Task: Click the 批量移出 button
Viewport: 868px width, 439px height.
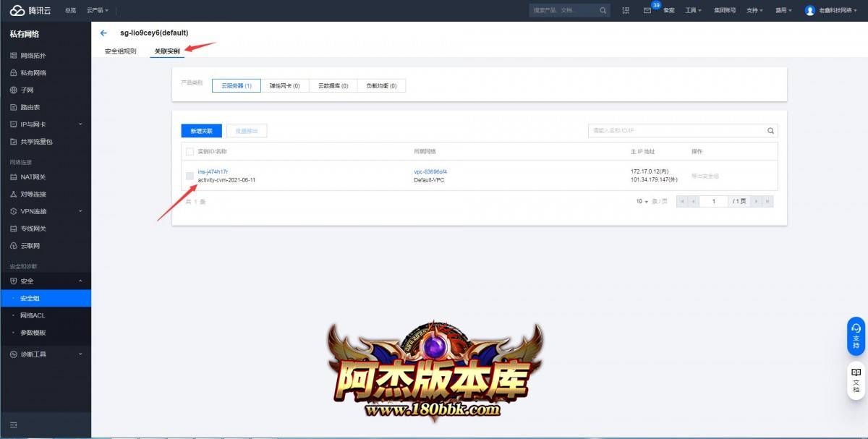Action: click(x=247, y=131)
